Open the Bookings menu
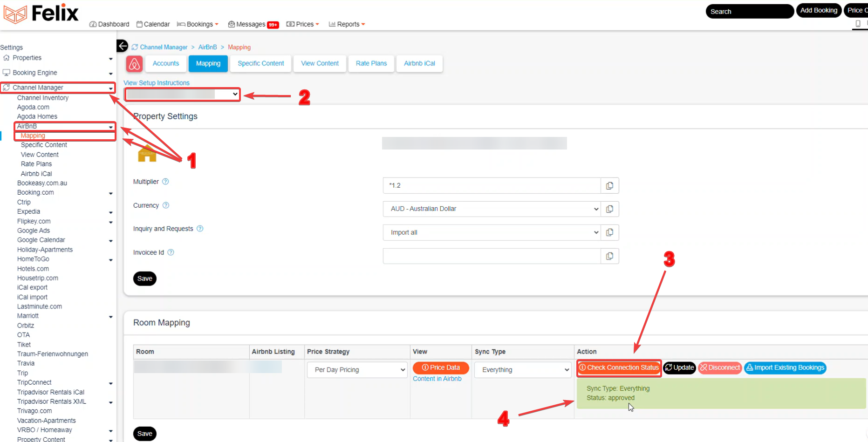 pyautogui.click(x=198, y=24)
